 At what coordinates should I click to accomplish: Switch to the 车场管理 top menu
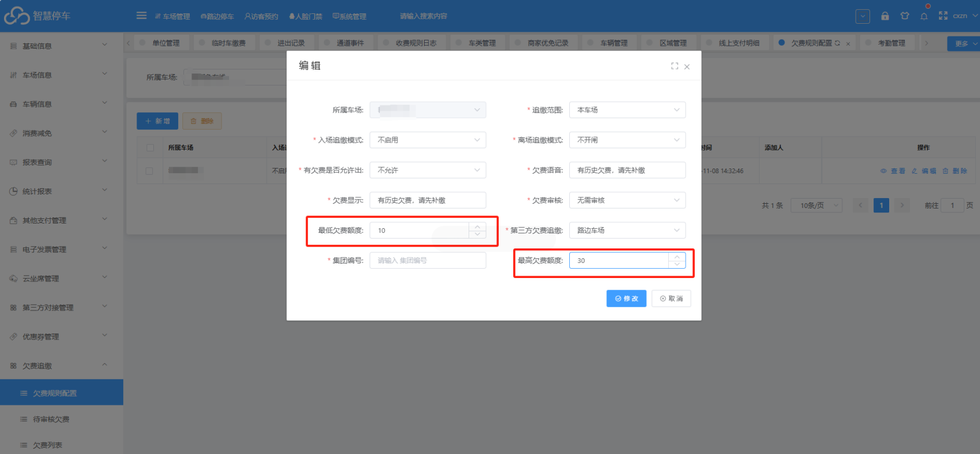(x=172, y=16)
